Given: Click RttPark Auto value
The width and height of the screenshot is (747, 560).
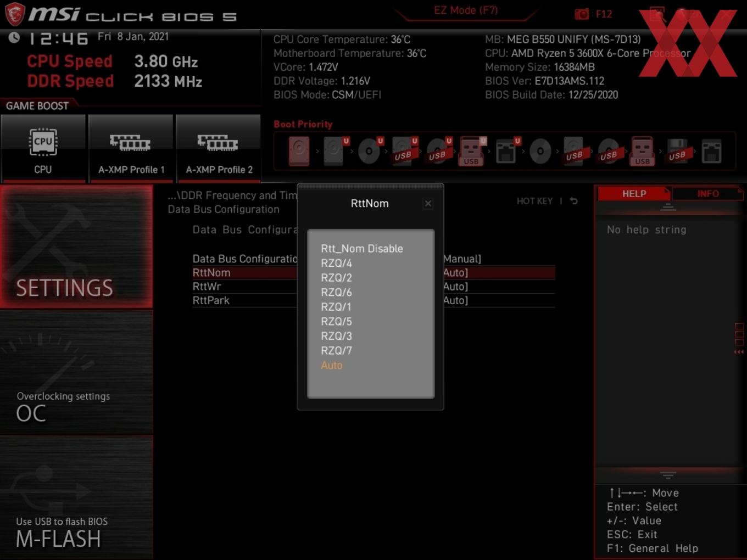Looking at the screenshot, I should [456, 300].
